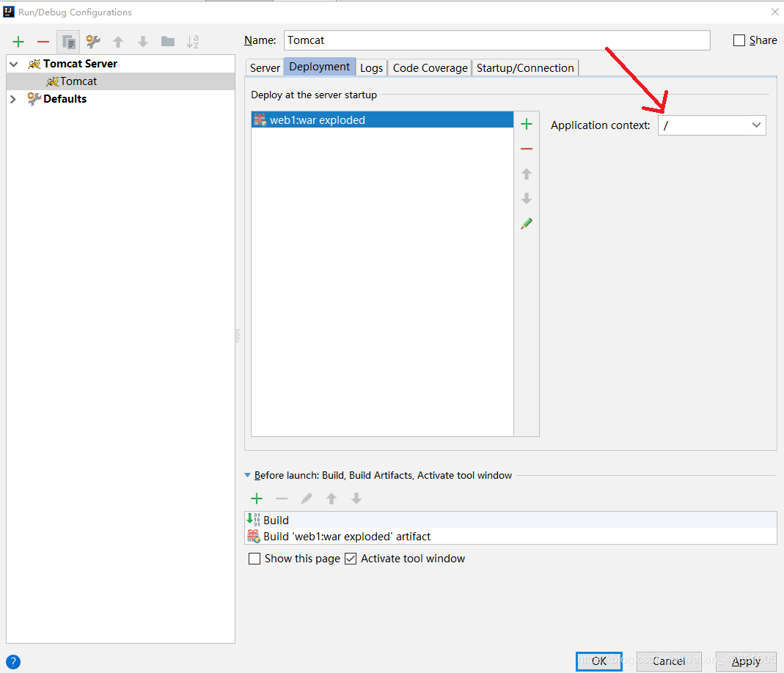This screenshot has height=673, width=784.
Task: Collapse the Tomcat Server tree node
Action: (14, 64)
